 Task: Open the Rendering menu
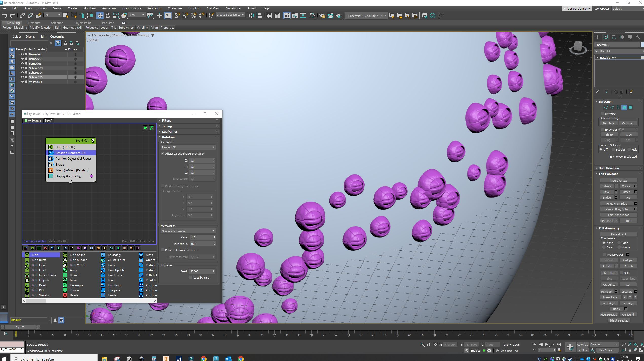point(154,8)
